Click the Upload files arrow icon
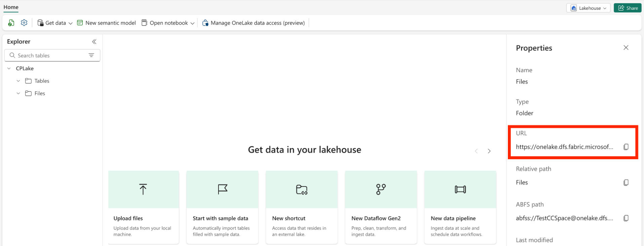This screenshot has height=246, width=644. click(143, 189)
